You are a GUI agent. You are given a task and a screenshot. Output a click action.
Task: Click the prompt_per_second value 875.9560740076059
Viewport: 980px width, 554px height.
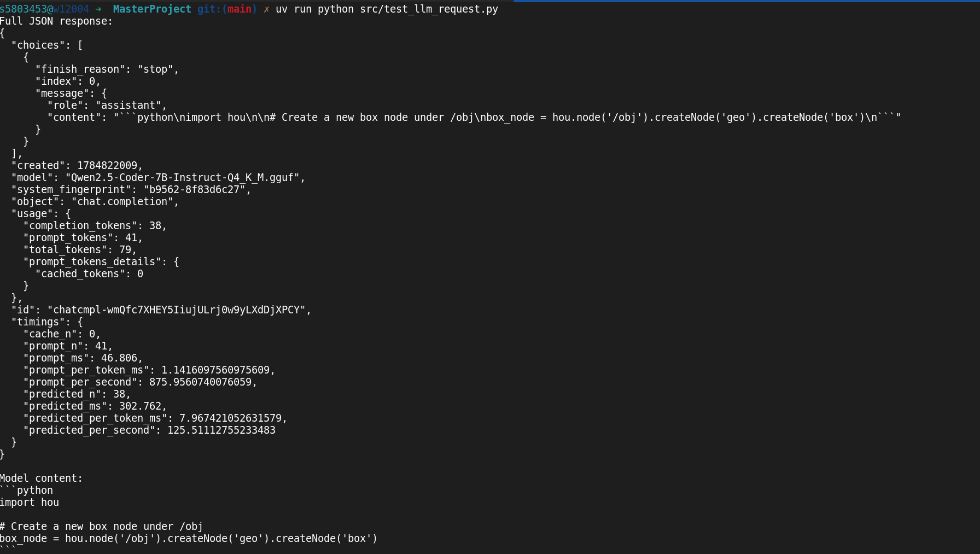point(201,382)
